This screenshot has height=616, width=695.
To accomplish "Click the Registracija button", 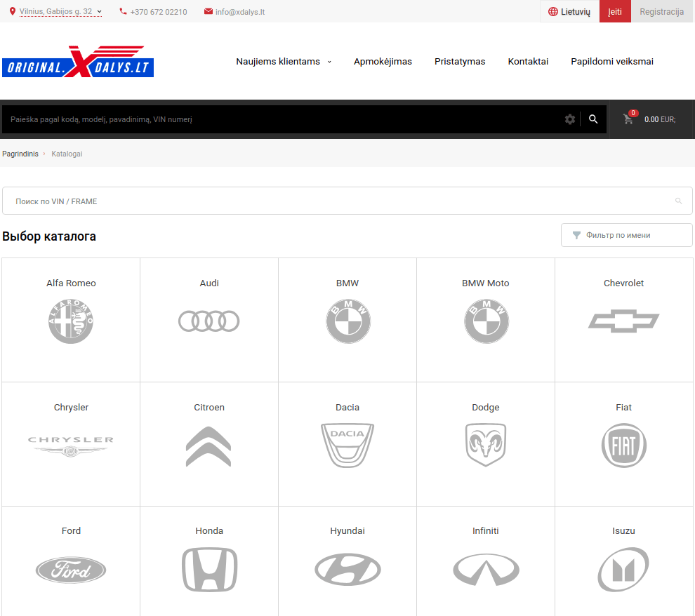I will coord(661,12).
